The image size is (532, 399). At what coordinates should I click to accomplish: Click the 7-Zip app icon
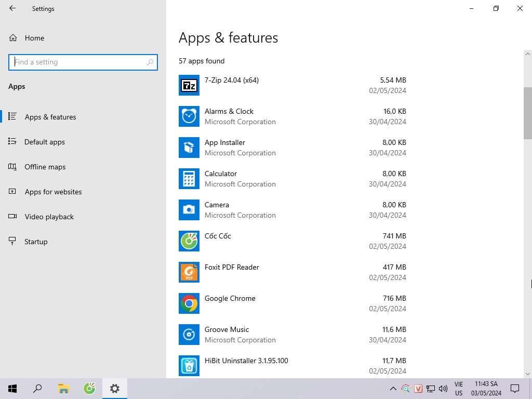click(x=189, y=85)
